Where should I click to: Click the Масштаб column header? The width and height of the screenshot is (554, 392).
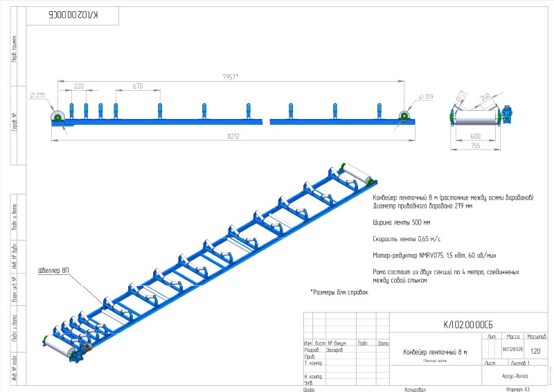536,337
